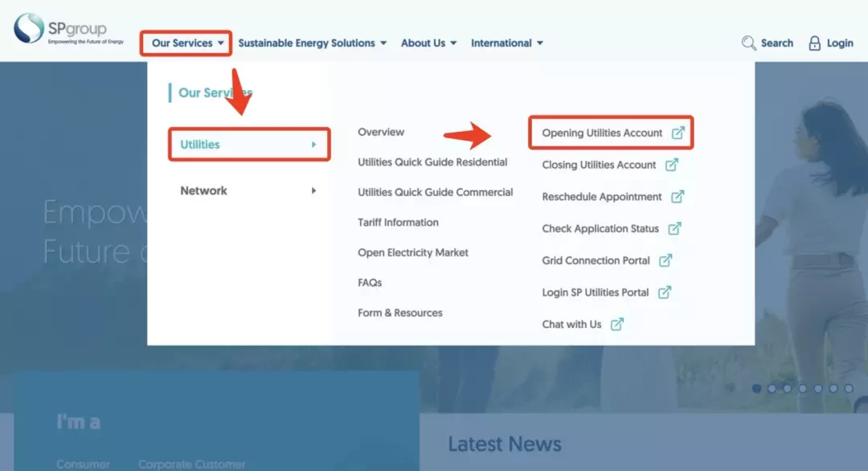The height and width of the screenshot is (471, 868).
Task: Click the SP Group logo
Action: click(x=68, y=29)
